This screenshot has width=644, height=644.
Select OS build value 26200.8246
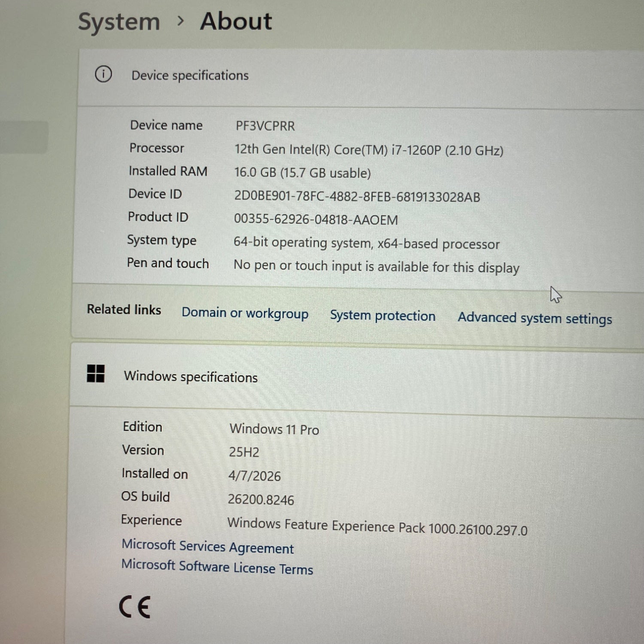click(261, 499)
